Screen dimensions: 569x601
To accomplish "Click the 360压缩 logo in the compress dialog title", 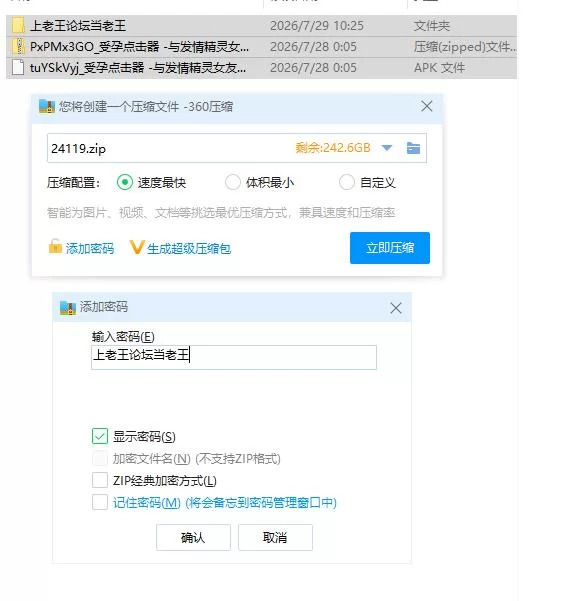I will pyautogui.click(x=47, y=107).
